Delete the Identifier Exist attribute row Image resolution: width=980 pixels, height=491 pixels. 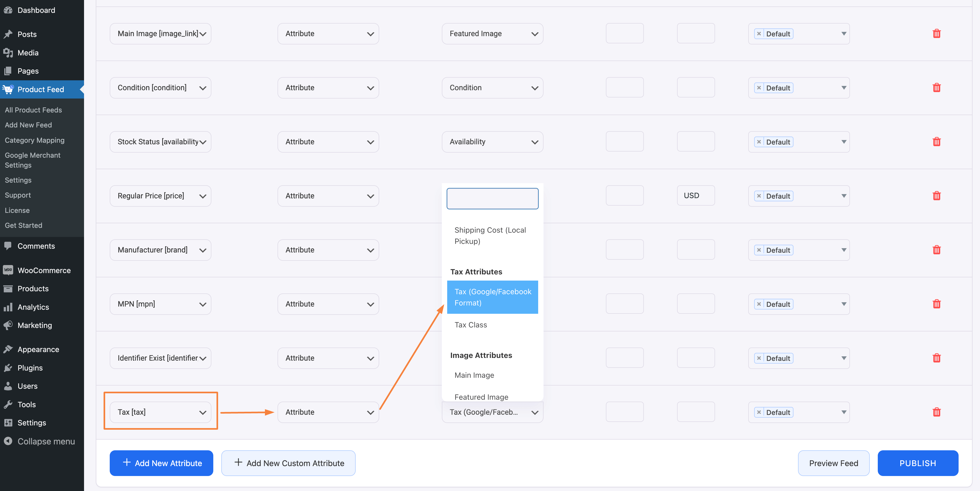(936, 358)
